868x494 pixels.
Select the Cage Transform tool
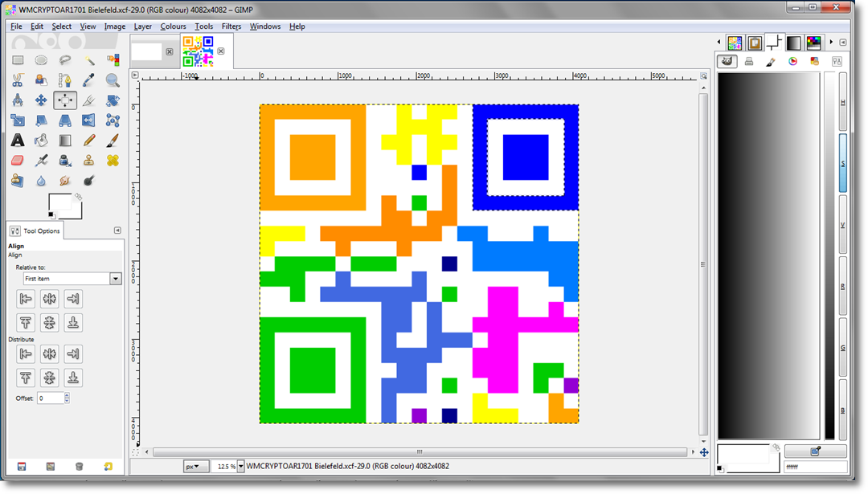coord(113,120)
